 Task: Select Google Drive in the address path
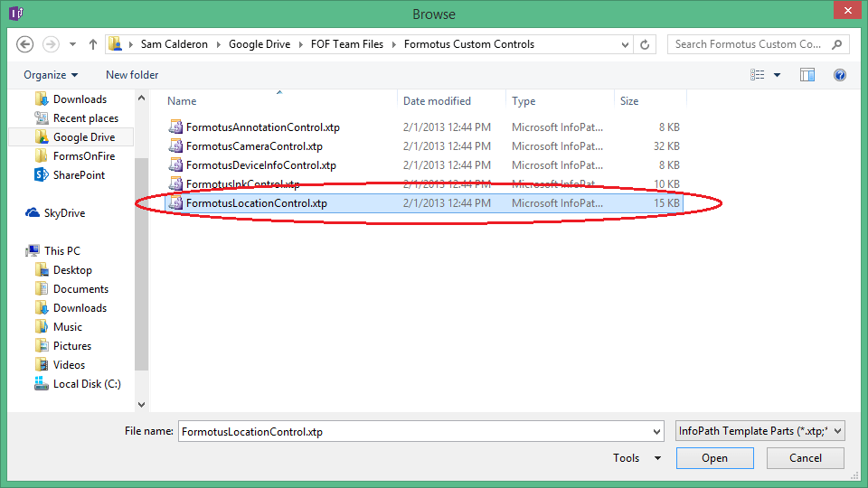(259, 44)
